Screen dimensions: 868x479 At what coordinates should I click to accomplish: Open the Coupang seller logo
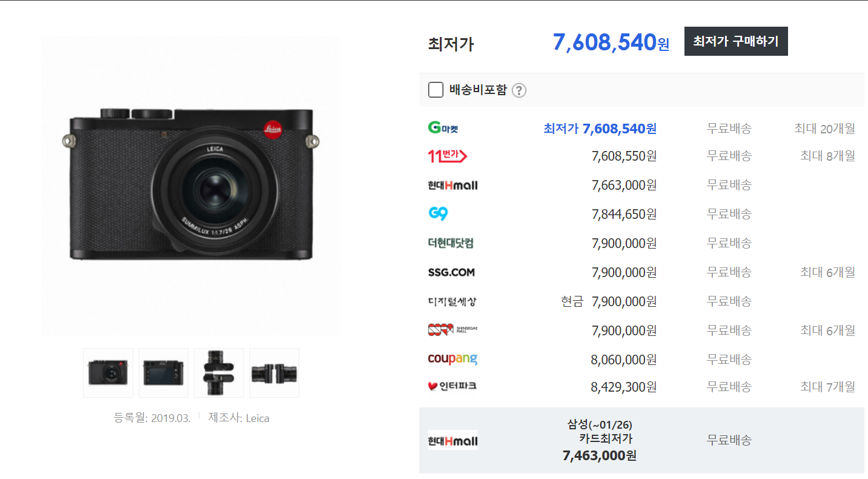[x=452, y=359]
